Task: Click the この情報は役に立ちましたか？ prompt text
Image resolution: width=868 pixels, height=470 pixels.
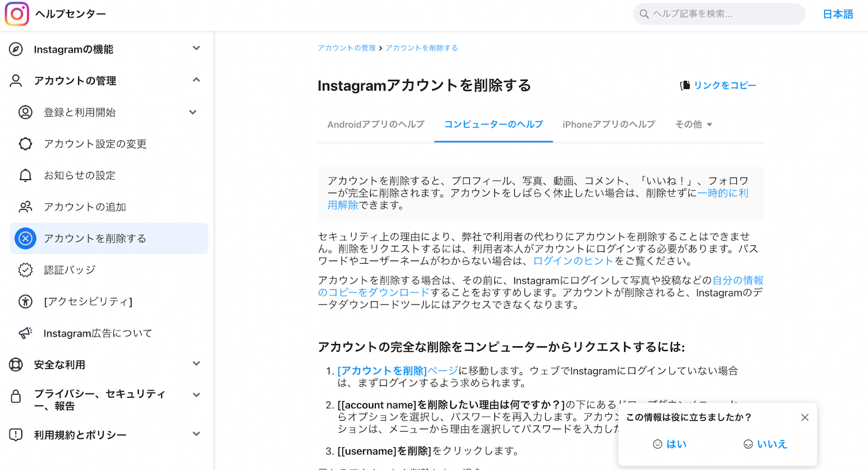Action: click(688, 417)
